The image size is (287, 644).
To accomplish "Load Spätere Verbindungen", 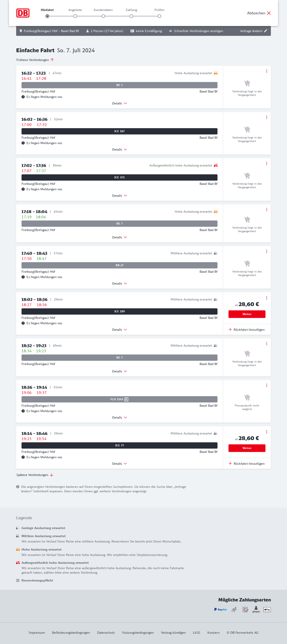I will (35, 475).
